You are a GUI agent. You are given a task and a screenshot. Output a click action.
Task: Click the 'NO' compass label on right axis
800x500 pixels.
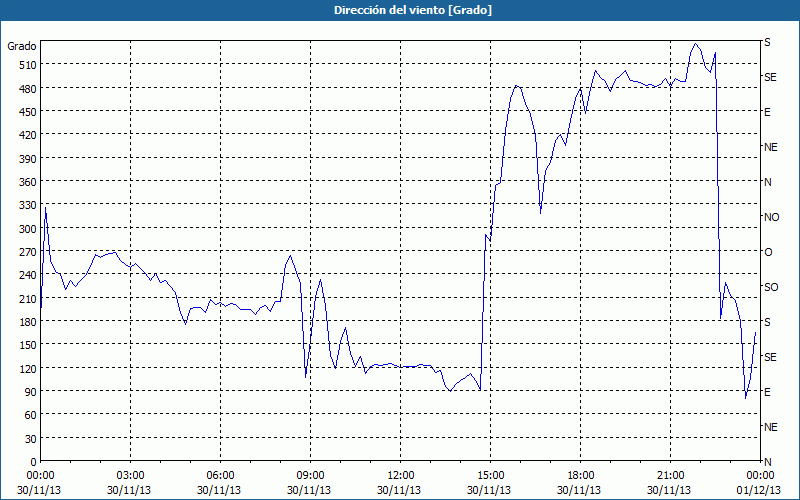coord(771,217)
